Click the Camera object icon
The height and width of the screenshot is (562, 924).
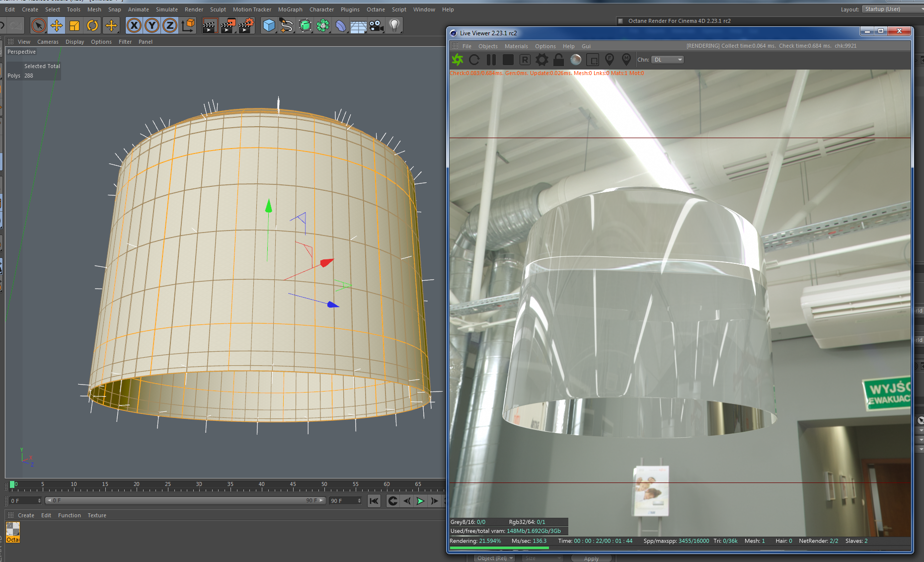377,25
